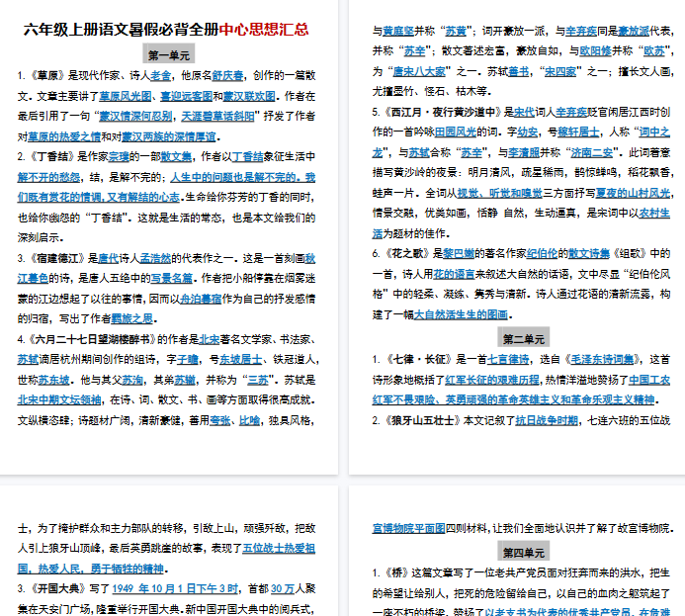This screenshot has width=685, height=616.
Task: Click underlined term 散文诗集
Action: 589,254
